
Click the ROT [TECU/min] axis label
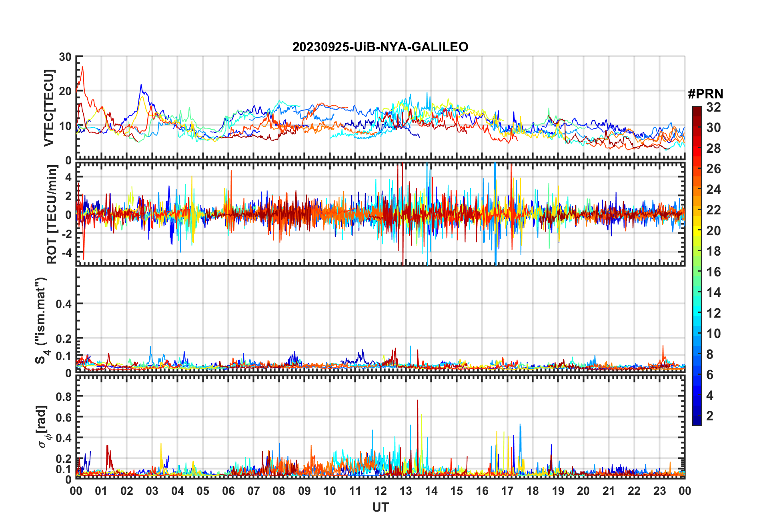(52, 214)
